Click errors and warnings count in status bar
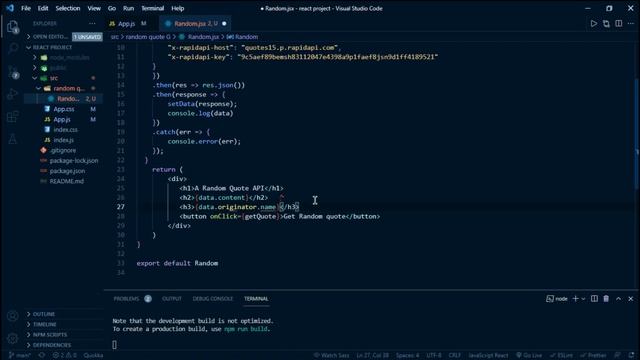The width and height of the screenshot is (640, 360). (64, 356)
